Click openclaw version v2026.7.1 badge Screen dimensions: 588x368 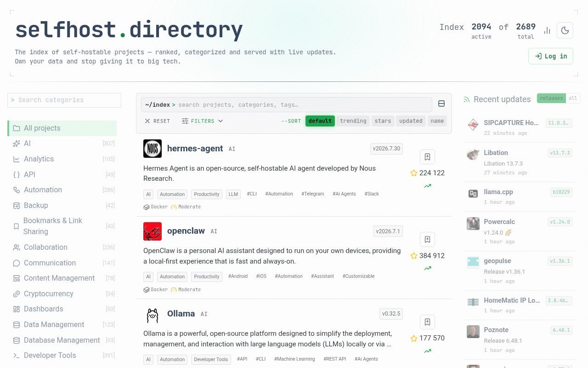pyautogui.click(x=388, y=231)
